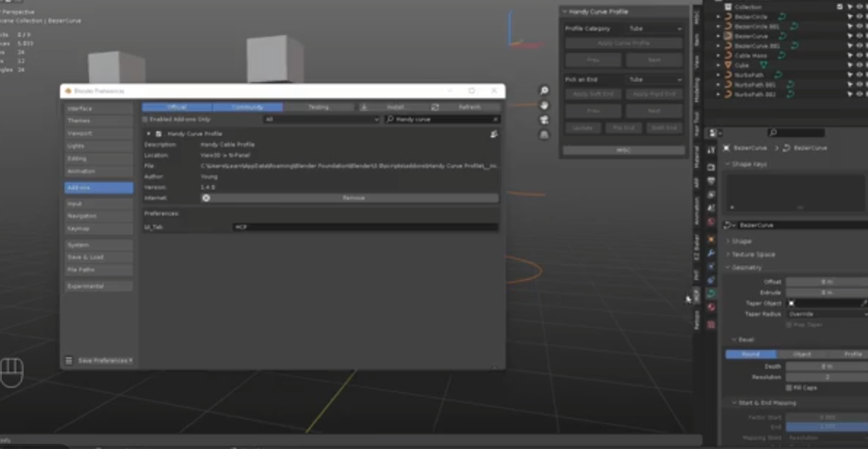
Task: Open the Profile Category Tube dropdown
Action: point(655,29)
